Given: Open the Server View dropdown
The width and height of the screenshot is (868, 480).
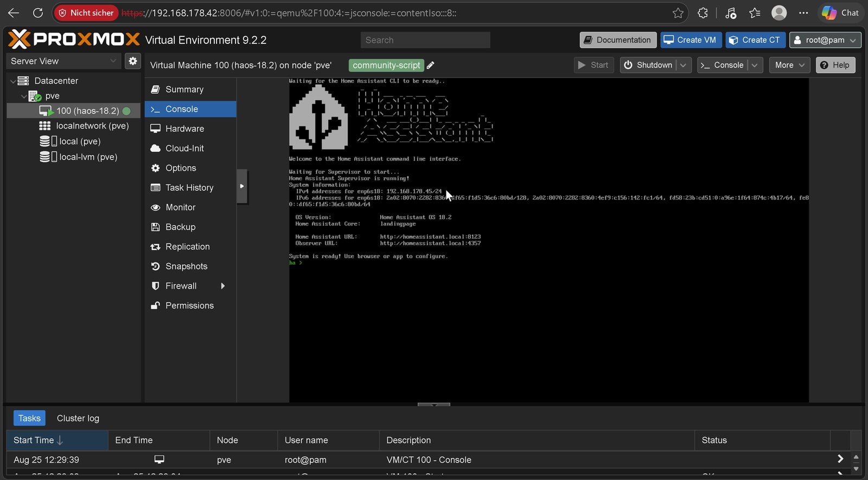Looking at the screenshot, I should pos(63,61).
